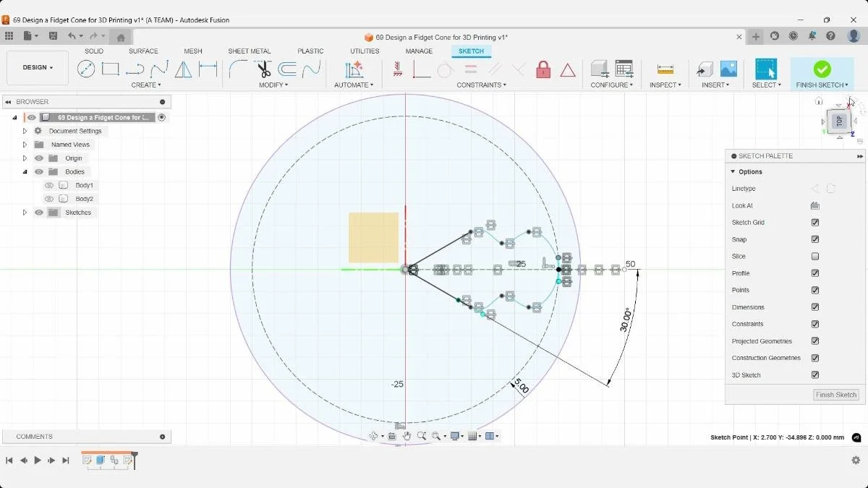Select the Sketch Dimension tool
Screen dimensions: 868x488
point(208,69)
